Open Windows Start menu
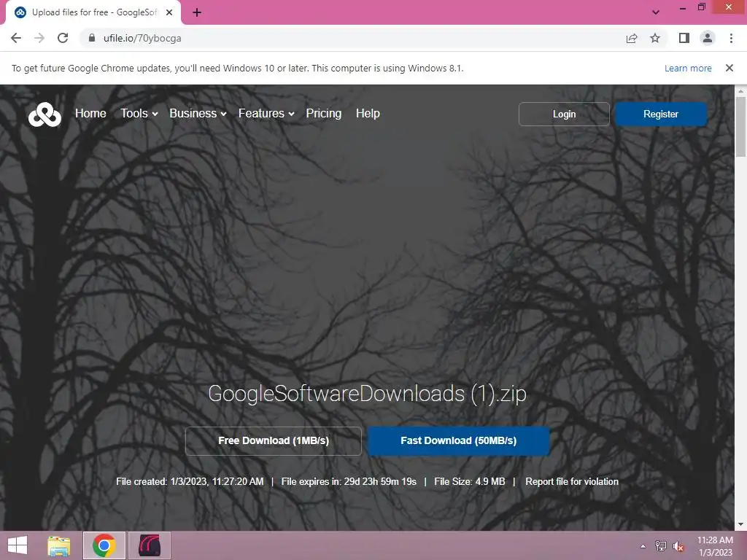 tap(18, 545)
